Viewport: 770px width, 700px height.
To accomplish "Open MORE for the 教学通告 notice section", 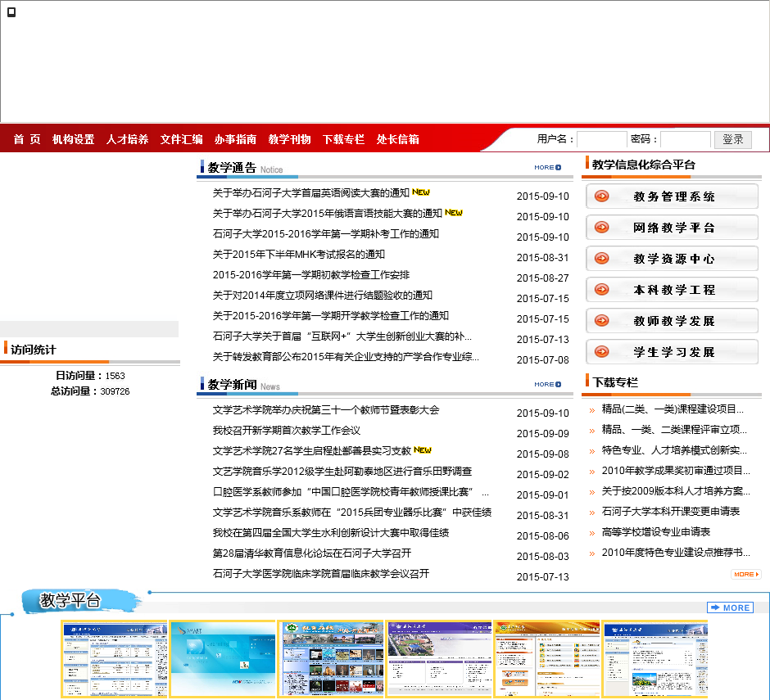I will tap(547, 168).
